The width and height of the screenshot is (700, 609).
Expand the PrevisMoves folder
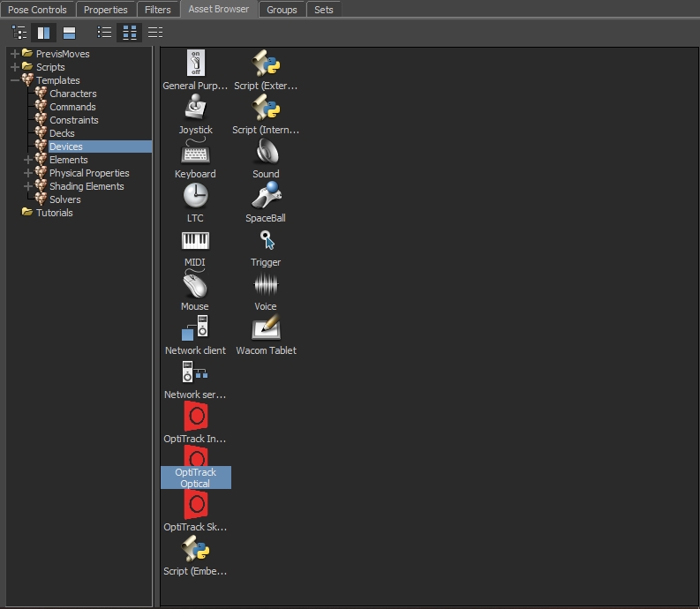tap(15, 54)
